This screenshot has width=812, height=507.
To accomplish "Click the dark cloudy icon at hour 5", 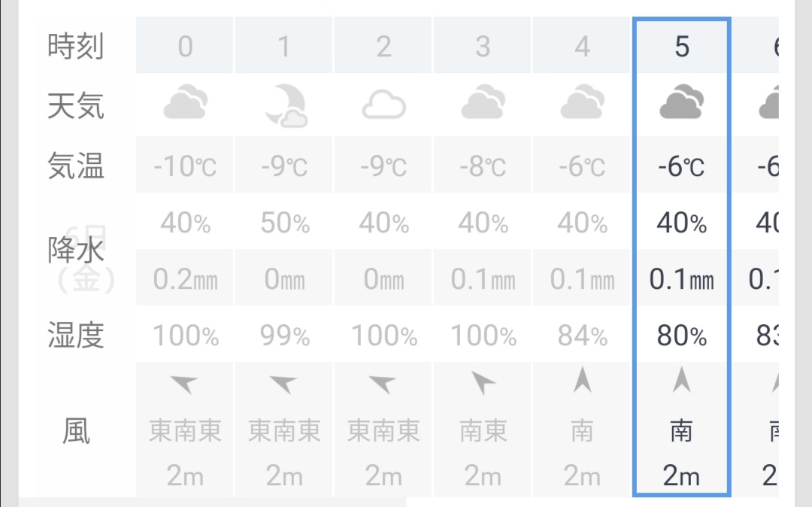I will (681, 103).
